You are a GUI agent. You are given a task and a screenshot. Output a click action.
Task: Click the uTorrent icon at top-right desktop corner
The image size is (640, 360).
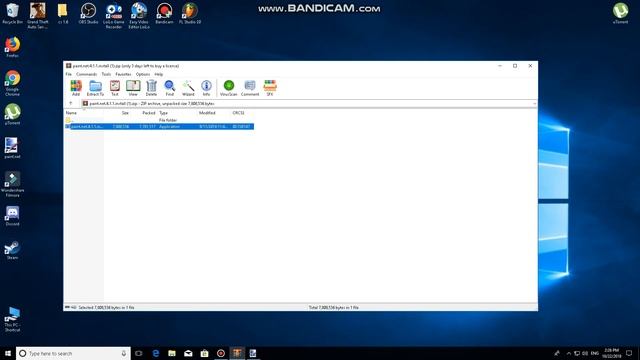(620, 13)
